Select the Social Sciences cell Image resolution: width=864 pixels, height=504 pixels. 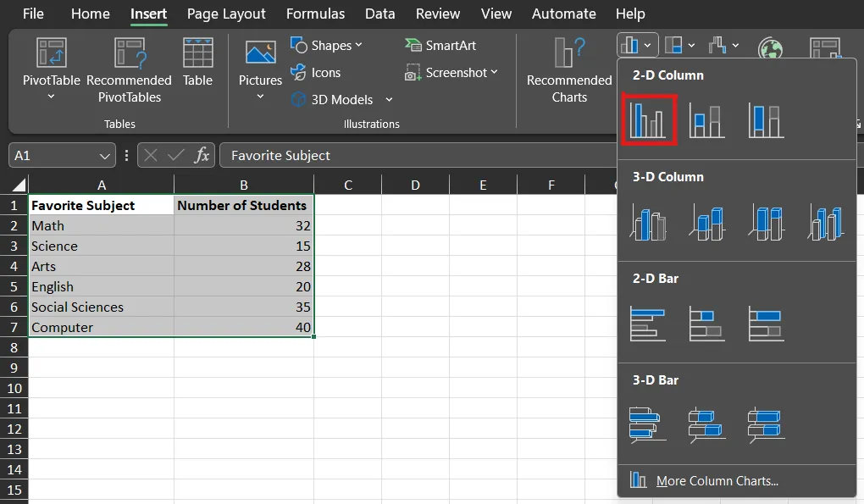[x=102, y=307]
